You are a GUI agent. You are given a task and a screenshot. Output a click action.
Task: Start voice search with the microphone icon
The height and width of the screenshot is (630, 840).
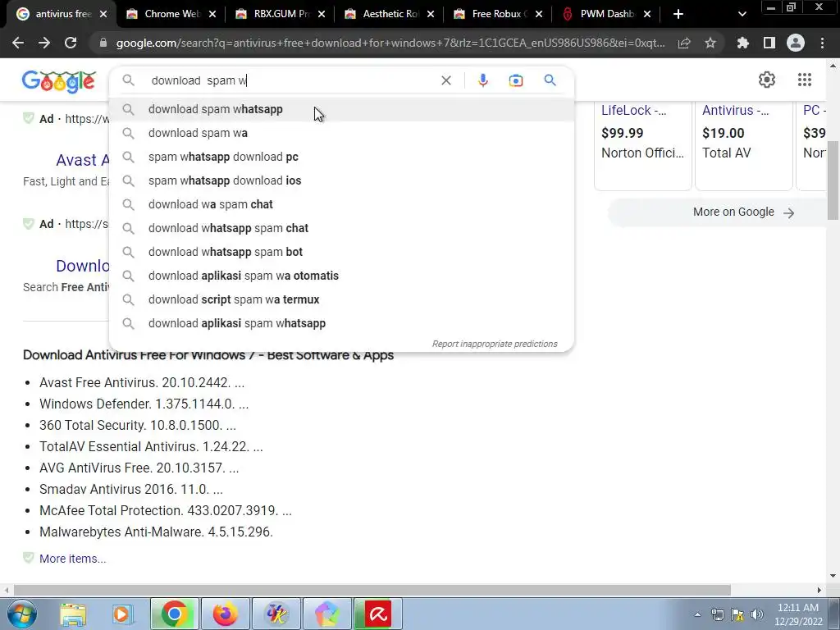[482, 80]
